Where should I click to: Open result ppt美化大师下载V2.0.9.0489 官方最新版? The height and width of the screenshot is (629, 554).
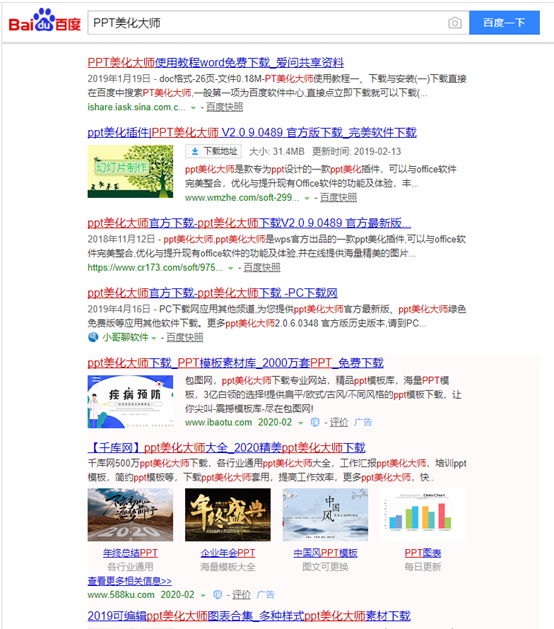[x=249, y=223]
